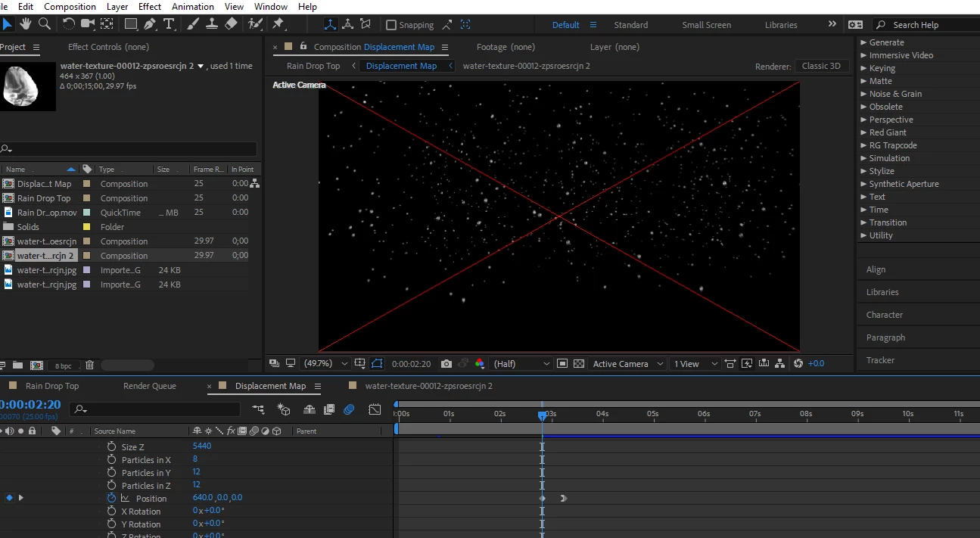Viewport: 980px width, 538px height.
Task: Choose Local Axis mode
Action: pyautogui.click(x=331, y=24)
